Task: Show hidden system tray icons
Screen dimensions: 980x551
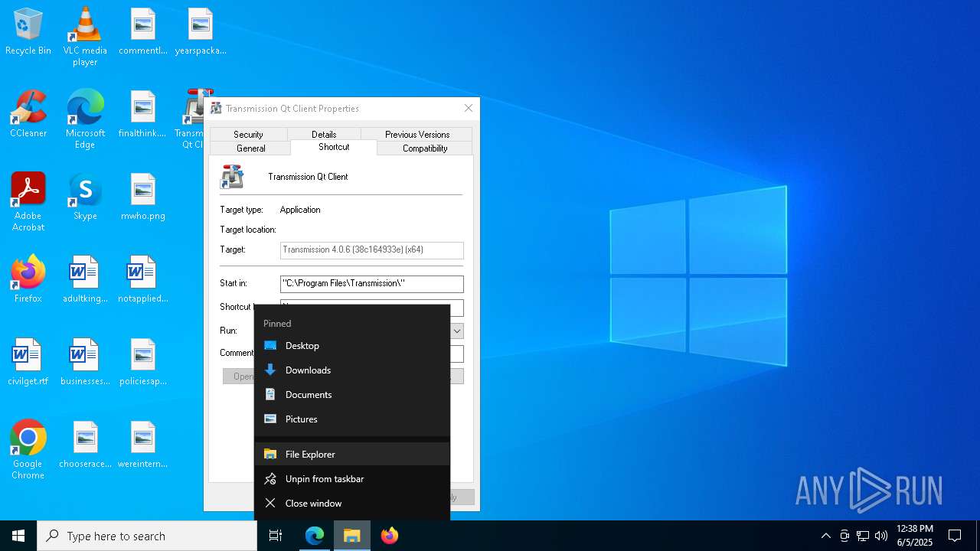Action: point(825,536)
